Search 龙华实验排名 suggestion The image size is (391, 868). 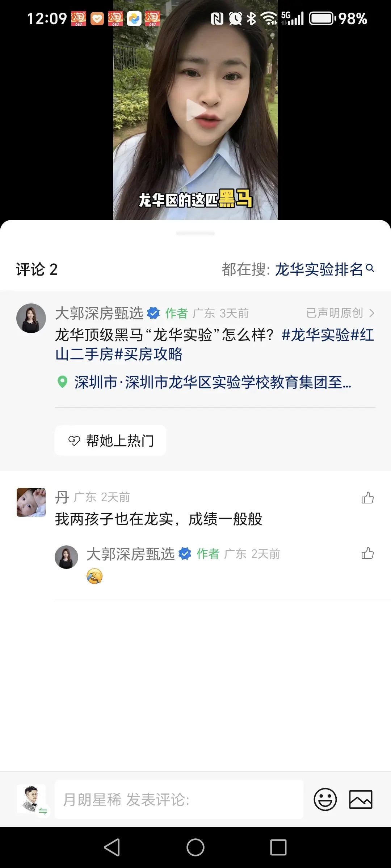(x=319, y=269)
